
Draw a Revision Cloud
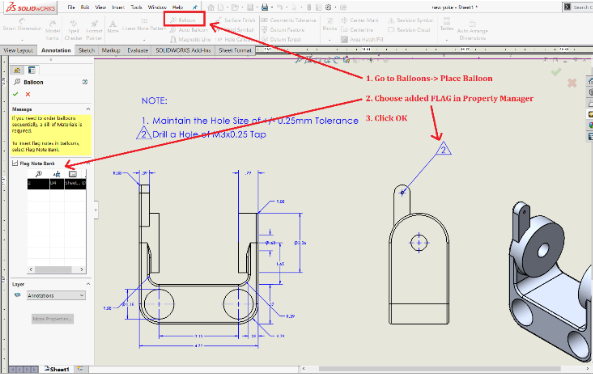(x=409, y=30)
